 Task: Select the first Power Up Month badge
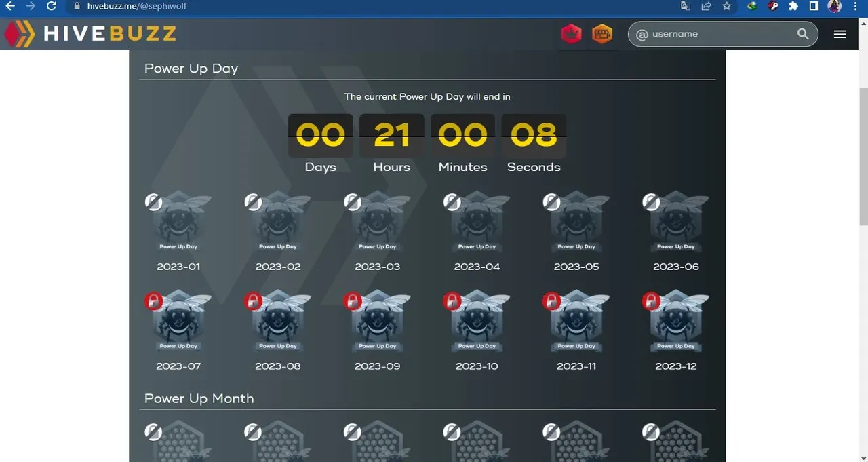coord(178,442)
